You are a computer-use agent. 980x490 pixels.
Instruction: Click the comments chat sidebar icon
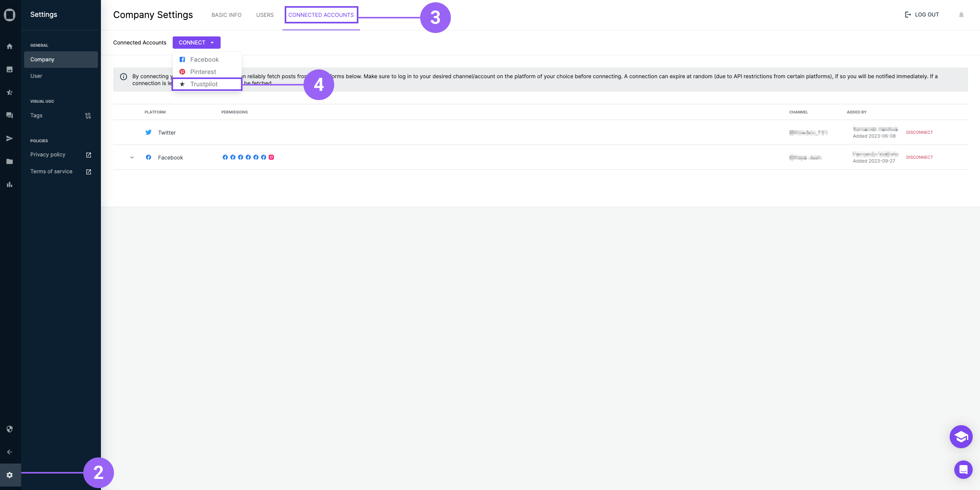10,115
